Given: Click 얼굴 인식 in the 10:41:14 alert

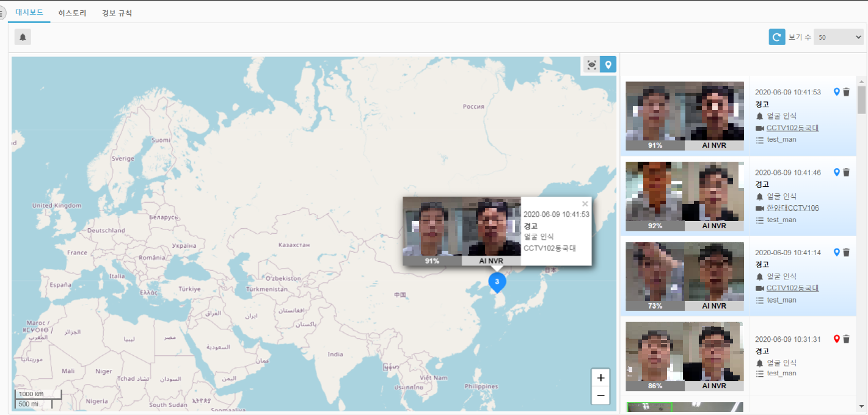Looking at the screenshot, I should pos(782,276).
